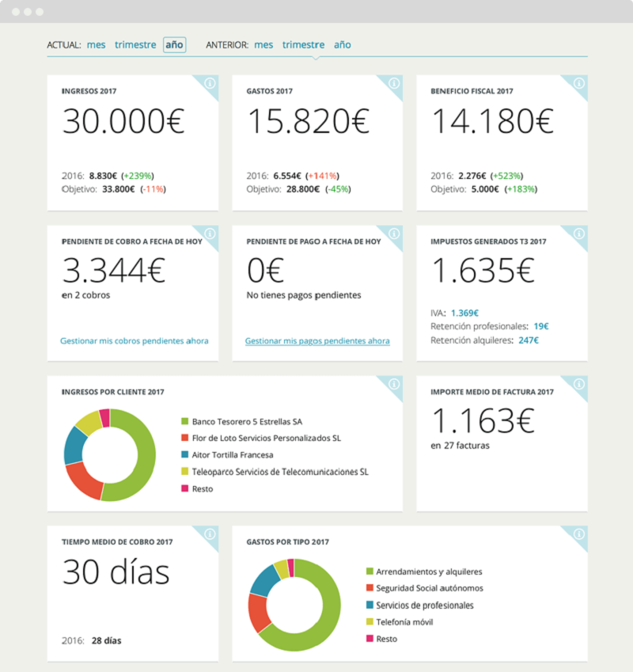Click info icon on Tiempo Medio de Cobro
Image resolution: width=633 pixels, height=672 pixels.
click(x=210, y=534)
